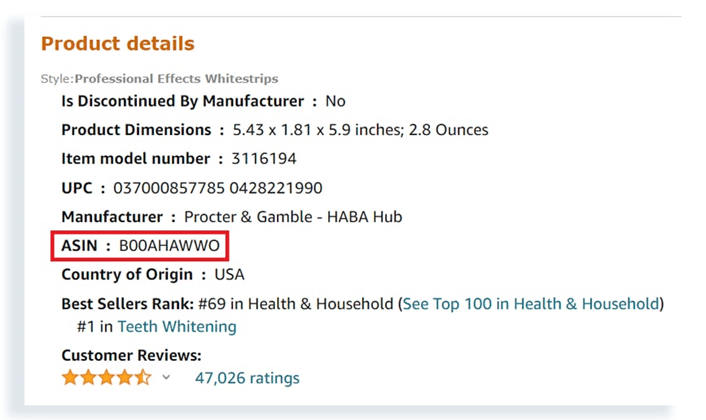Expand the ratings breakdown chevron
The height and width of the screenshot is (420, 706).
[166, 378]
